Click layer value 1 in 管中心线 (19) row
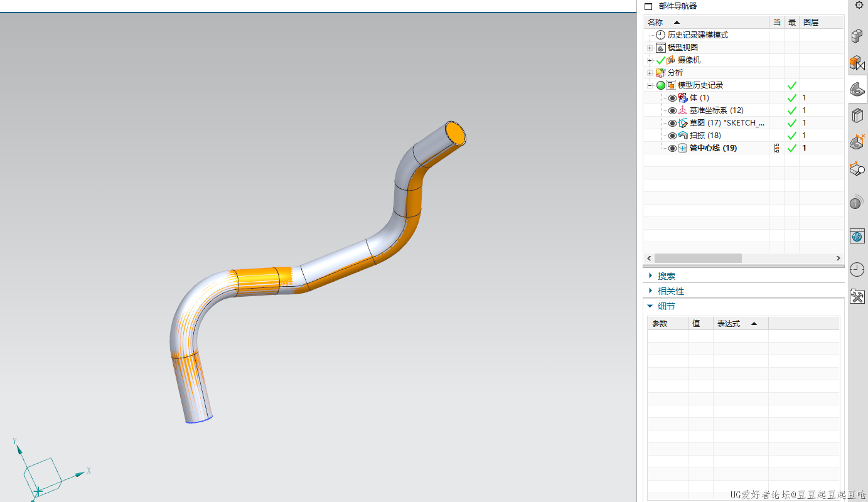This screenshot has height=502, width=868. pyautogui.click(x=804, y=148)
